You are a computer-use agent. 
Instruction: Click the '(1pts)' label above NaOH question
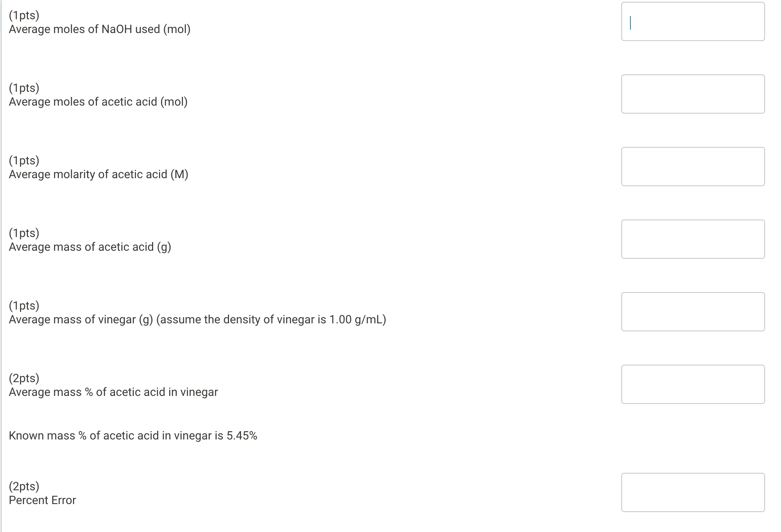coord(24,15)
